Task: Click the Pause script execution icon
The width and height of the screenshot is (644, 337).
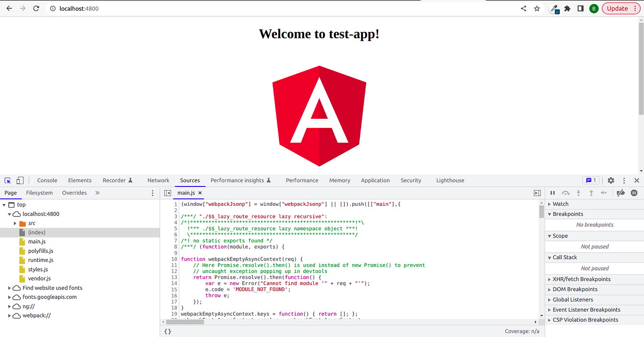Action: coord(552,193)
